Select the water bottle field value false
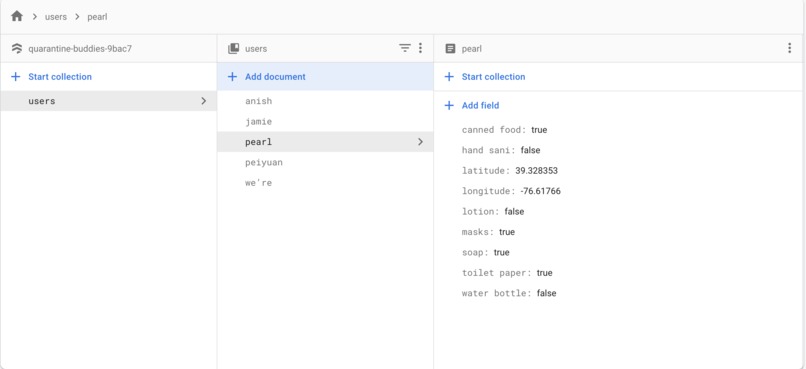This screenshot has width=806, height=369. (546, 293)
